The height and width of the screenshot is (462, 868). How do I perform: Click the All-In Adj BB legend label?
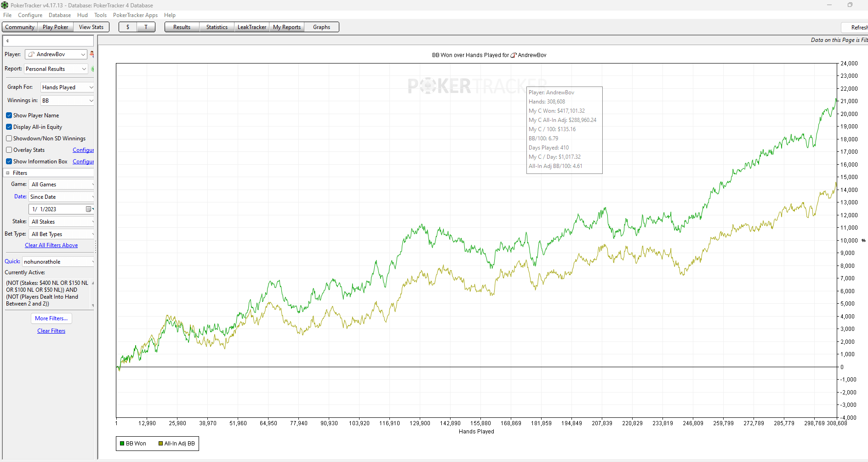[180, 444]
